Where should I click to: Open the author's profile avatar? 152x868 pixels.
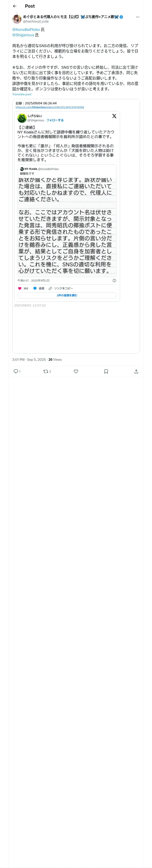(x=17, y=19)
